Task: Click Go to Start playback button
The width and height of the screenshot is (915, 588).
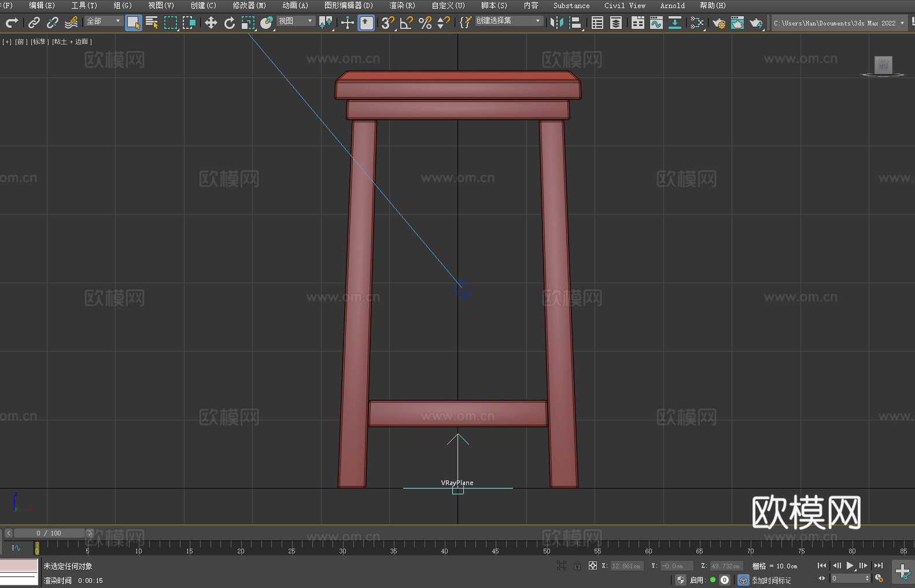Action: tap(822, 565)
